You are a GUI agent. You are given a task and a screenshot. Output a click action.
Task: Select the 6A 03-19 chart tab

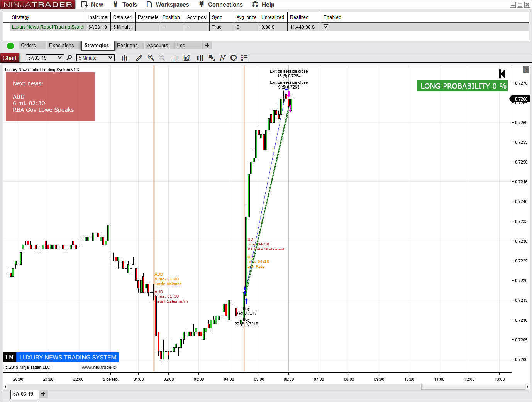(x=24, y=394)
